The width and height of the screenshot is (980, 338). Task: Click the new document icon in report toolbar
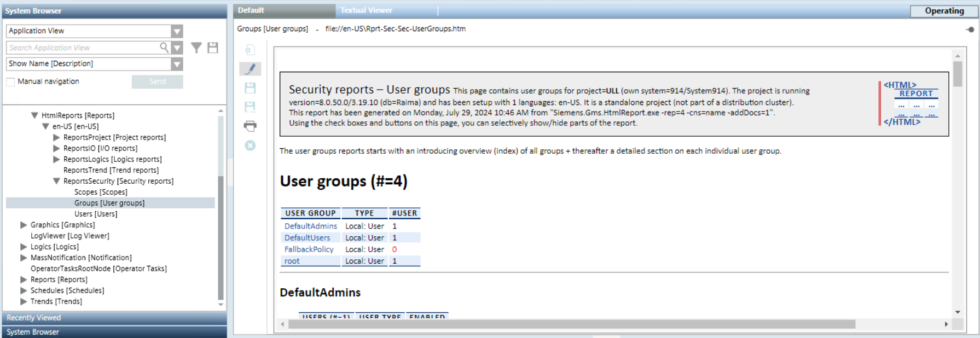(250, 50)
